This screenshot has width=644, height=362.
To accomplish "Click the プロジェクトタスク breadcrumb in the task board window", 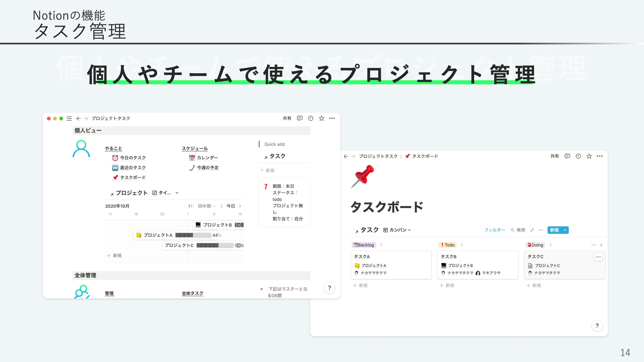I will click(x=378, y=156).
